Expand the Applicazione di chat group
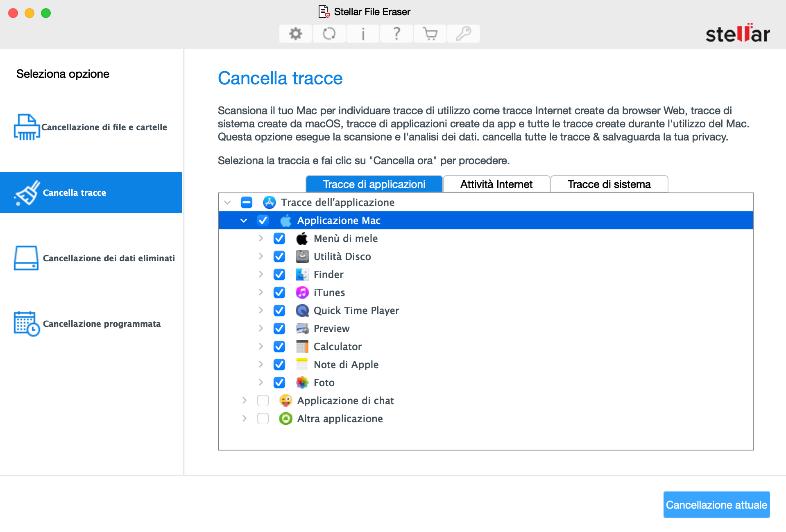The width and height of the screenshot is (786, 532). point(244,400)
